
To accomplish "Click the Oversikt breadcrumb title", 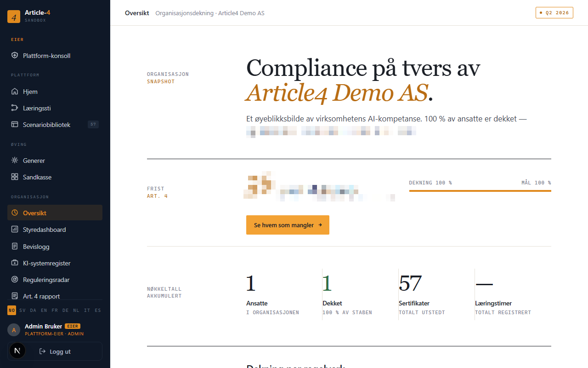I will [137, 13].
